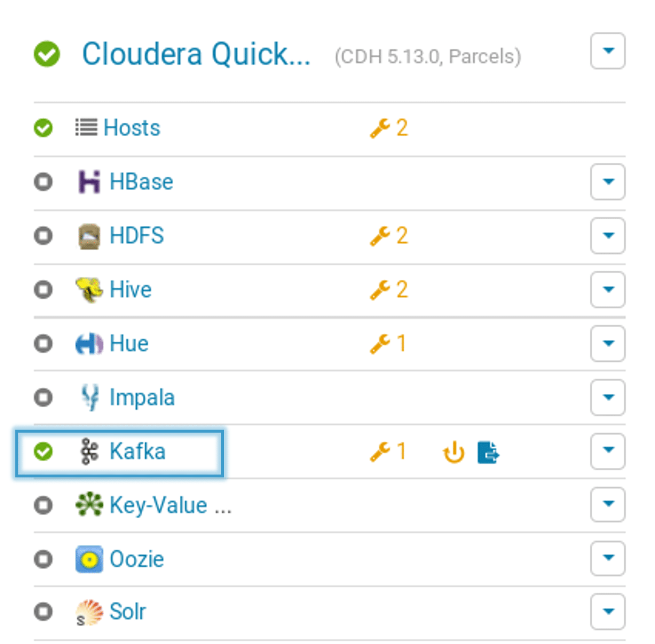The width and height of the screenshot is (655, 644).
Task: Go to the Impala service page
Action: [142, 397]
